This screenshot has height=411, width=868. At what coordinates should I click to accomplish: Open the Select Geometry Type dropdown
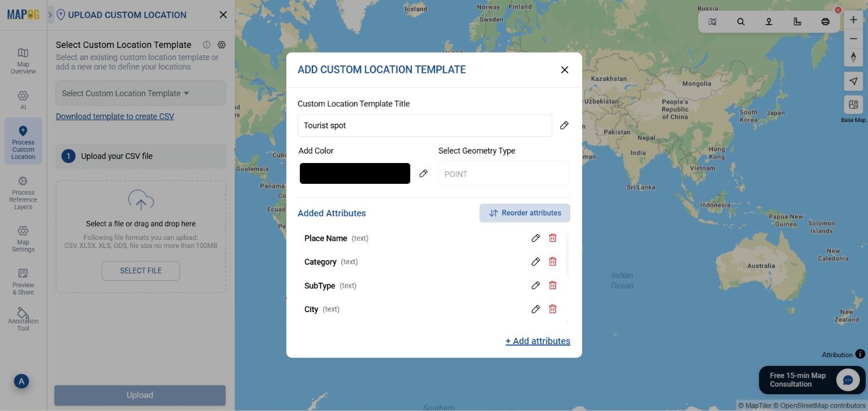click(503, 173)
